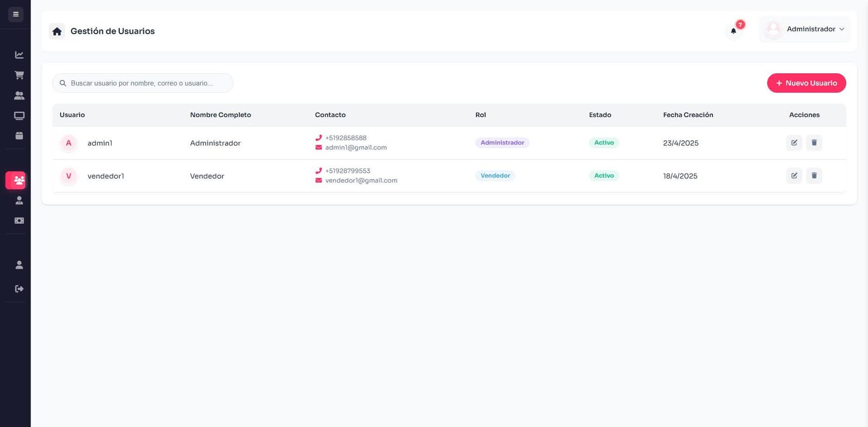
Task: Open the notifications bell
Action: 733,31
